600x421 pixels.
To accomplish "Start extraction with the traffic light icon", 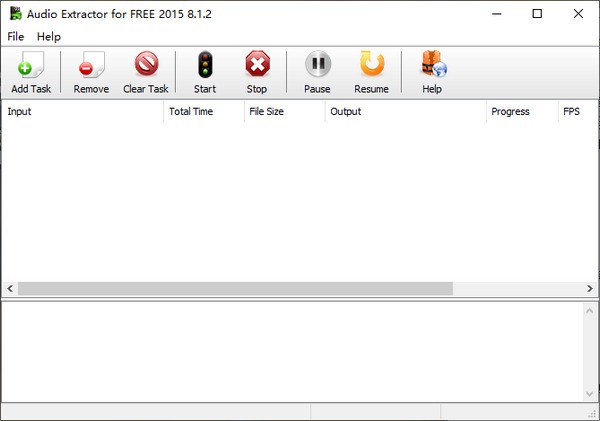I will (x=205, y=66).
